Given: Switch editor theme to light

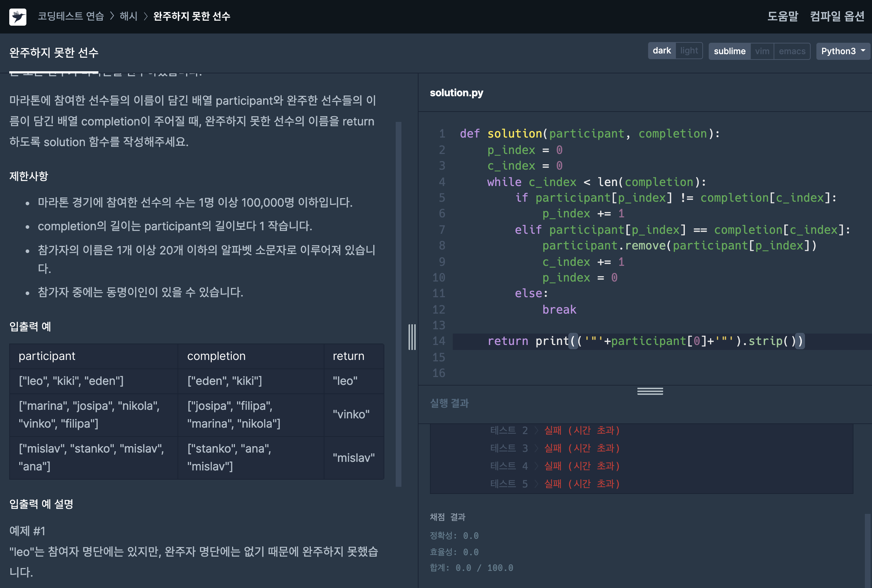Looking at the screenshot, I should [x=689, y=51].
